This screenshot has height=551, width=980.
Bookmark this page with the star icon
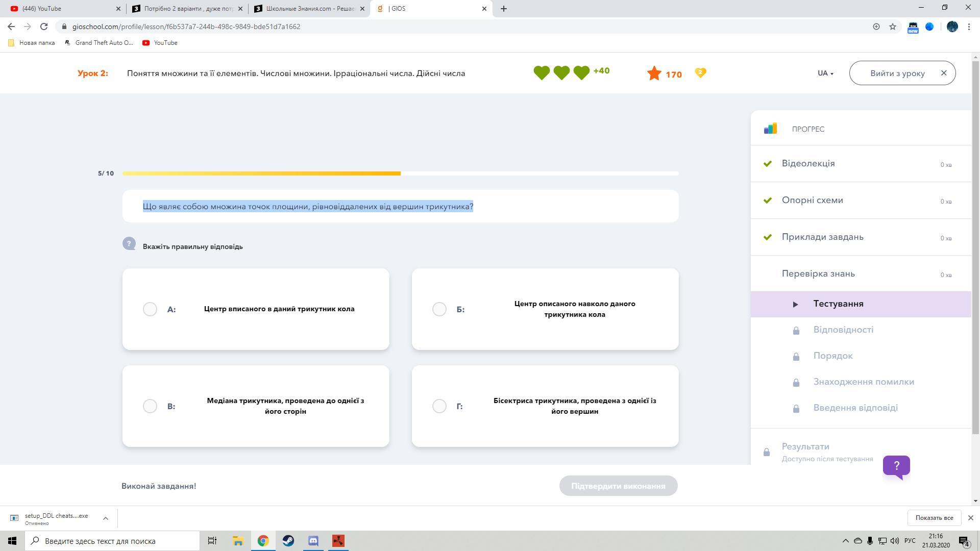(892, 27)
